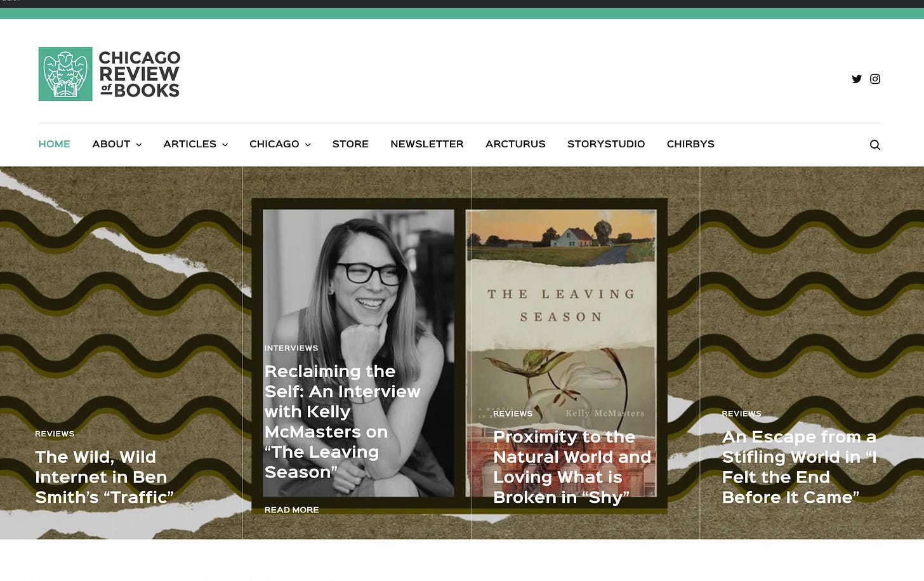This screenshot has width=924, height=581.
Task: Open the "An Escape from a Stifling World" review
Action: (x=799, y=467)
